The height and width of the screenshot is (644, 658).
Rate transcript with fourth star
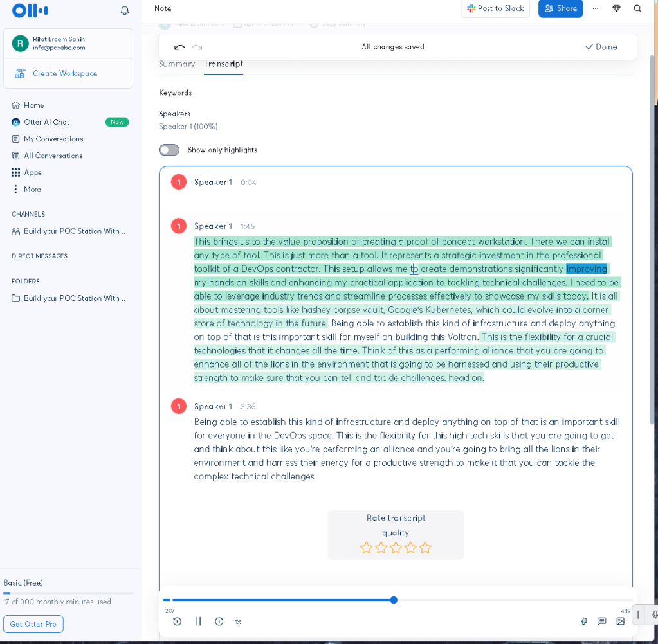pyautogui.click(x=410, y=548)
